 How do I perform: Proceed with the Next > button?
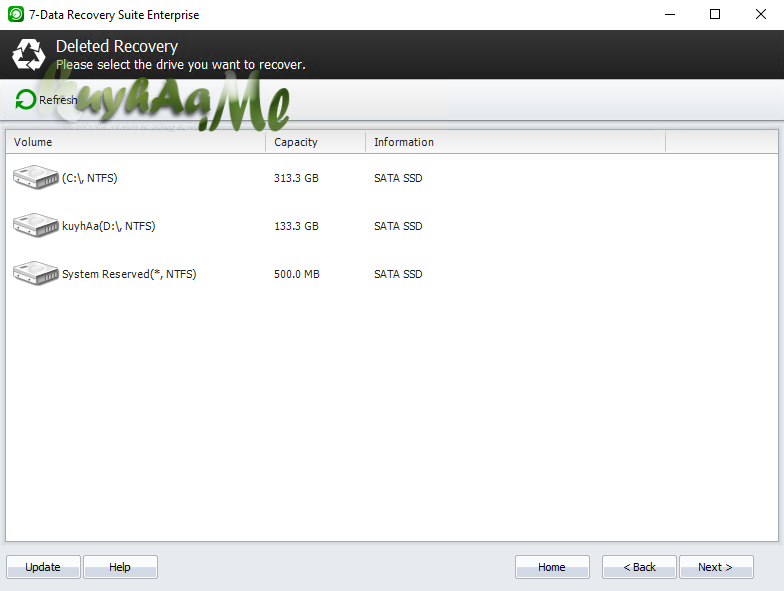[716, 567]
